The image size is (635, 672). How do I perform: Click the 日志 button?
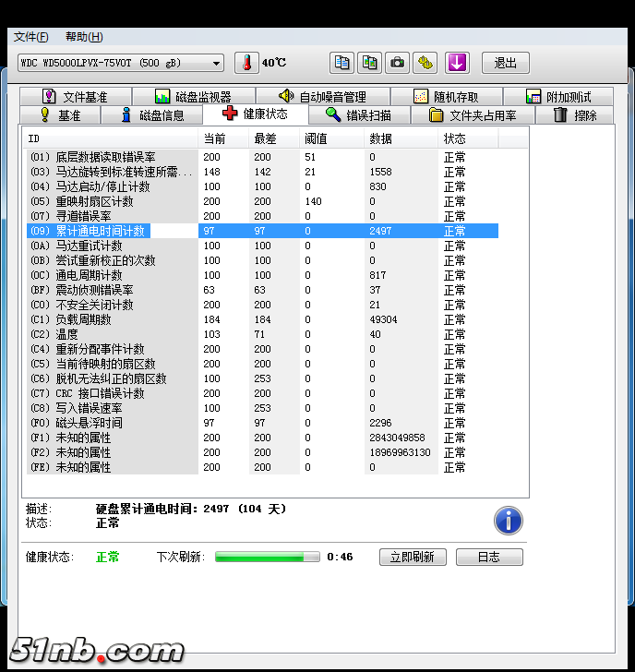click(x=489, y=558)
